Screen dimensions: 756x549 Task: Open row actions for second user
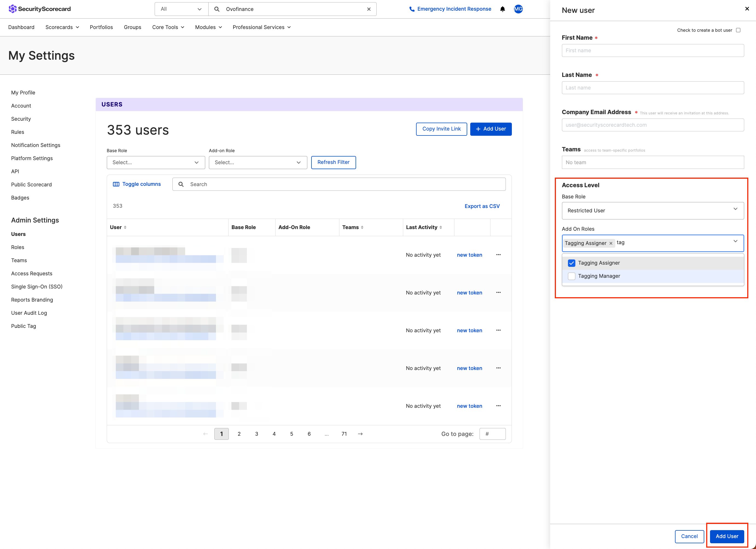point(498,292)
